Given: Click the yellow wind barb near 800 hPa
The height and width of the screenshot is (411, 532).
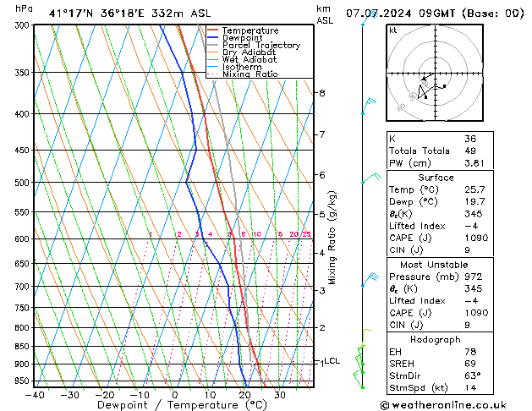Looking at the screenshot, I should coord(367,331).
